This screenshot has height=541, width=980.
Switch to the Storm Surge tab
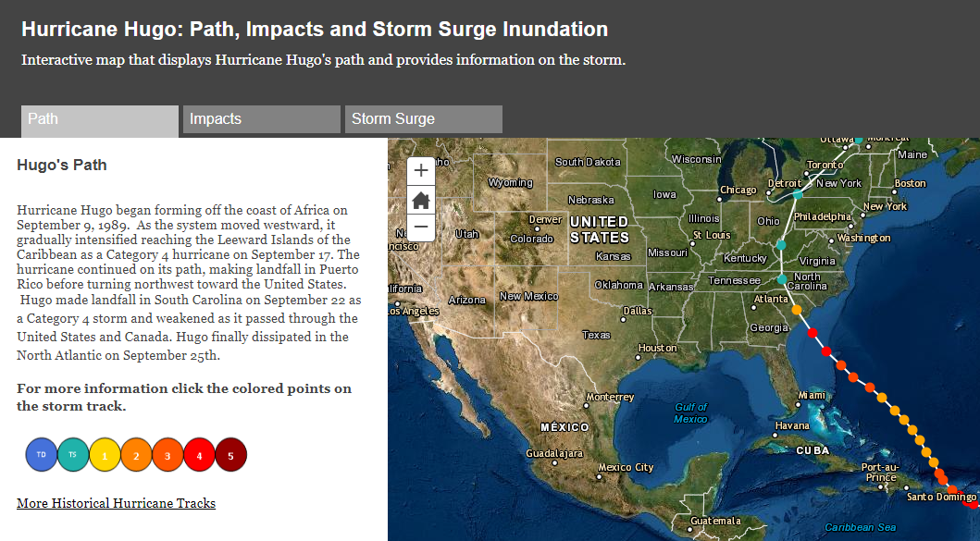[424, 119]
